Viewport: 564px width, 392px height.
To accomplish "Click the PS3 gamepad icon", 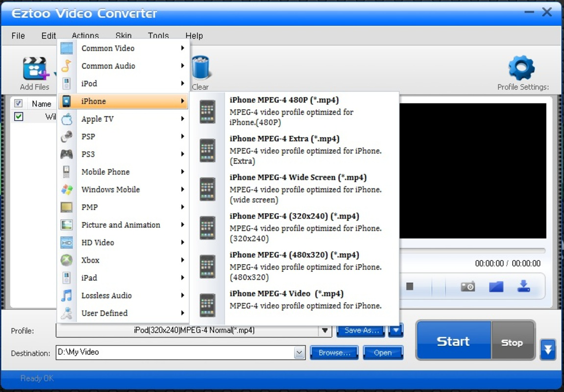I will pos(67,154).
